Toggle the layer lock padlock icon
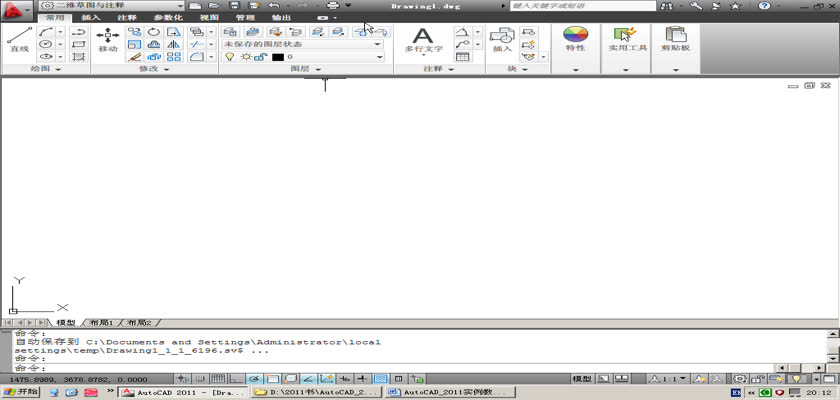 click(260, 57)
